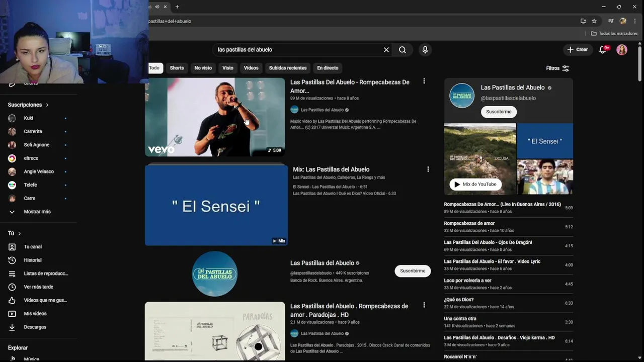Open the account avatar menu
The image size is (644, 362).
click(x=622, y=50)
